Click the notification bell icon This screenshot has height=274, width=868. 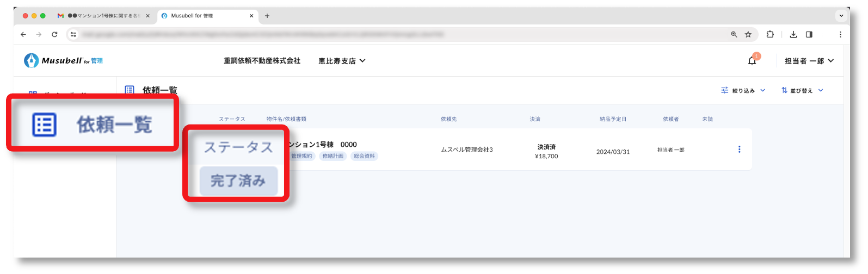(752, 61)
